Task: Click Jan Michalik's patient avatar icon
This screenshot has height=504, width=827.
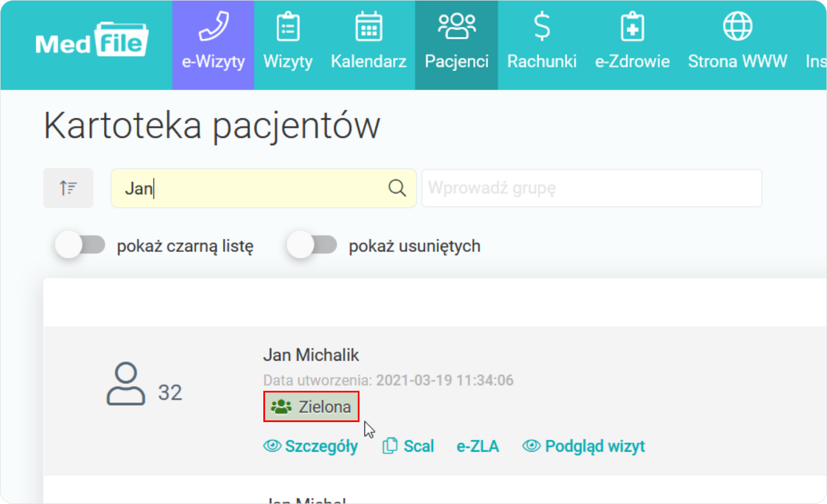Action: 126,384
